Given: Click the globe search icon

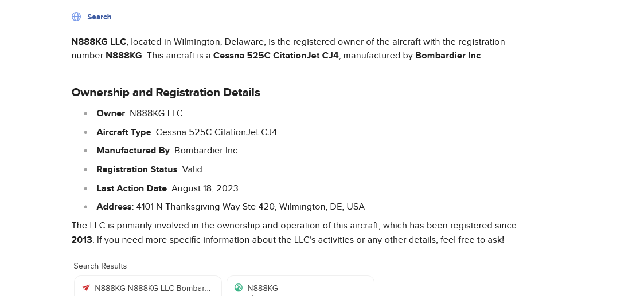Looking at the screenshot, I should tap(76, 17).
